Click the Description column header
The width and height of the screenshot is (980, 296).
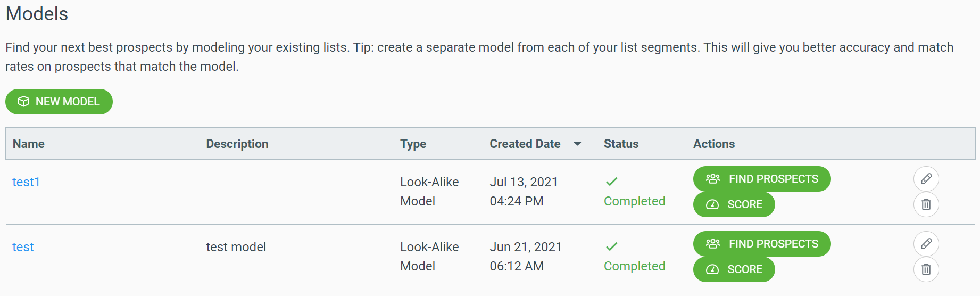click(x=237, y=144)
